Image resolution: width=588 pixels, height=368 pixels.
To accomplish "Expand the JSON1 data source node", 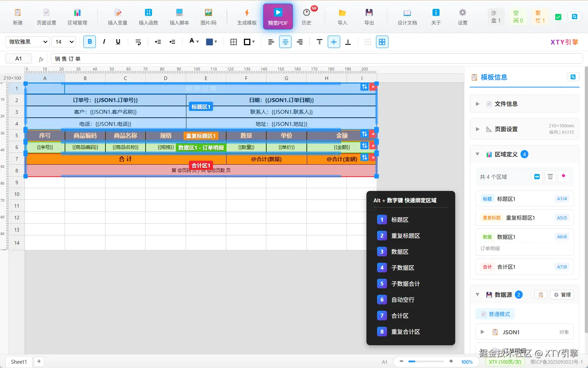I will point(482,332).
